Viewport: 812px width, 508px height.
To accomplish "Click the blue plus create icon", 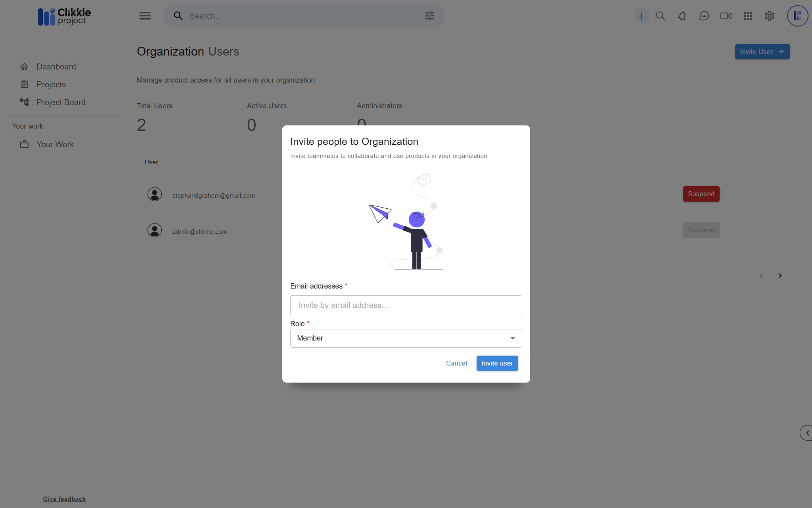I will point(641,16).
